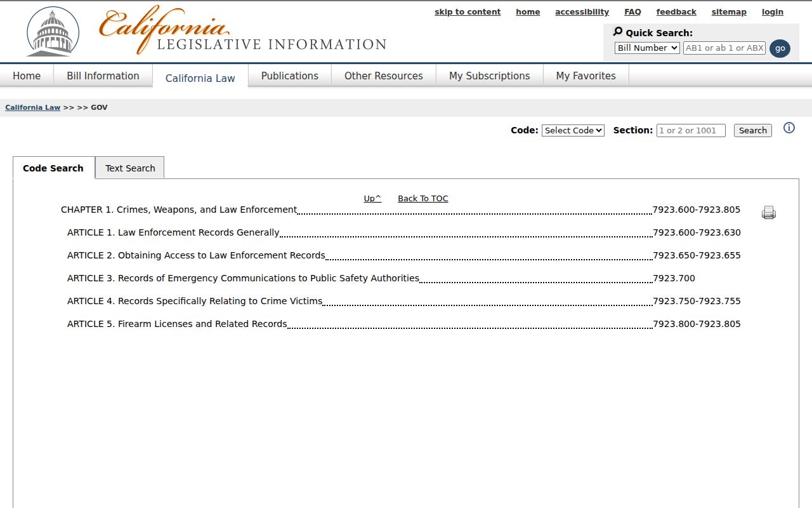Click section number 7923.700
This screenshot has width=812, height=508.
point(674,278)
